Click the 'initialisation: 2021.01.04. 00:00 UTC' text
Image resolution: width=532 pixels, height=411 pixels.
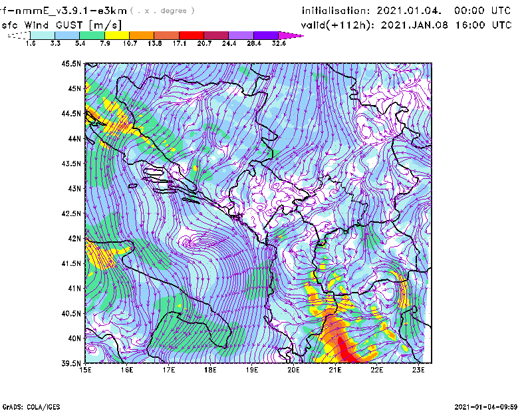[406, 11]
